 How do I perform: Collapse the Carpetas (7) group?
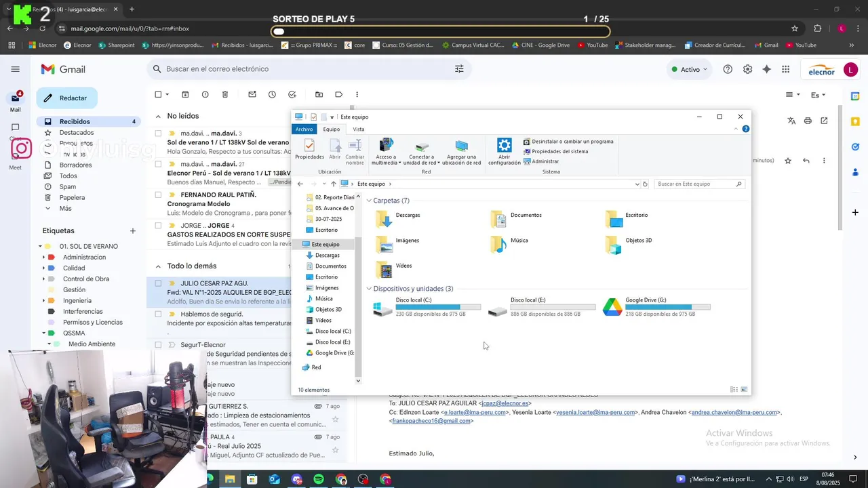pyautogui.click(x=370, y=201)
